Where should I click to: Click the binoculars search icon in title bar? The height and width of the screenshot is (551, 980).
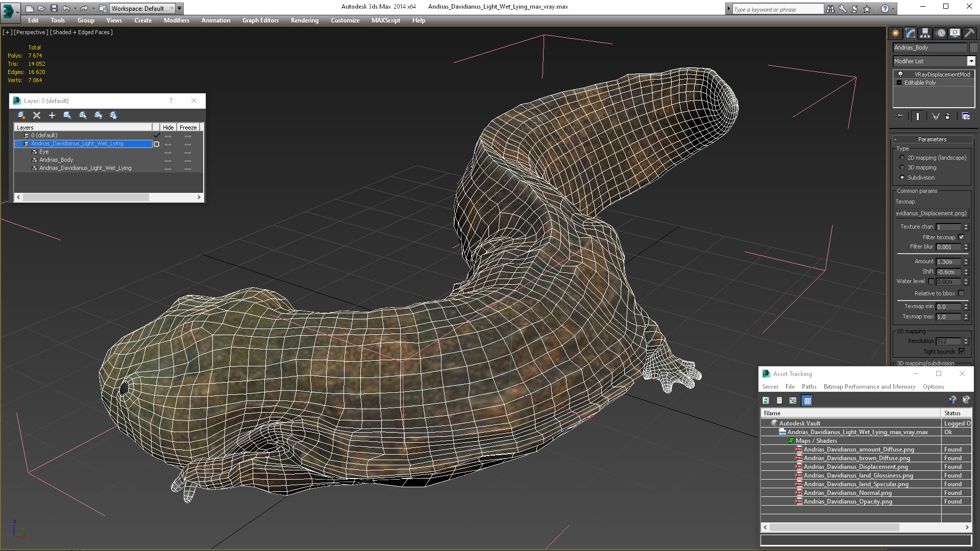(830, 9)
